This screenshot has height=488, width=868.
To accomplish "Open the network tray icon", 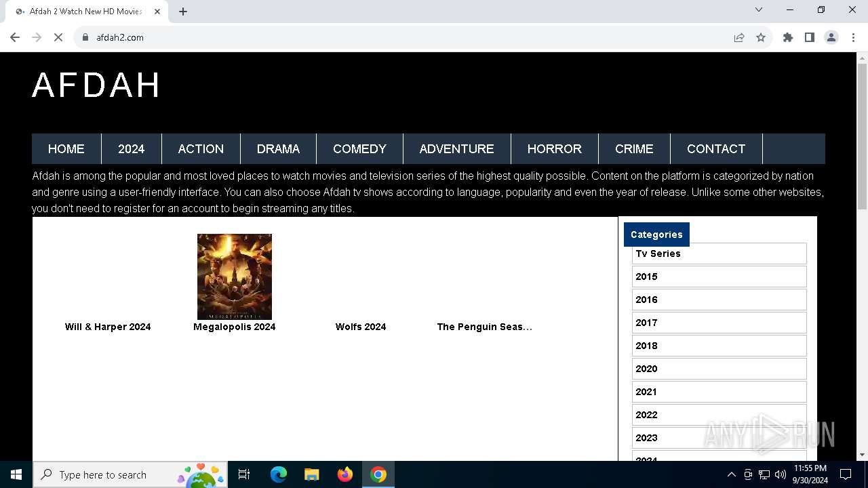I will [x=764, y=474].
